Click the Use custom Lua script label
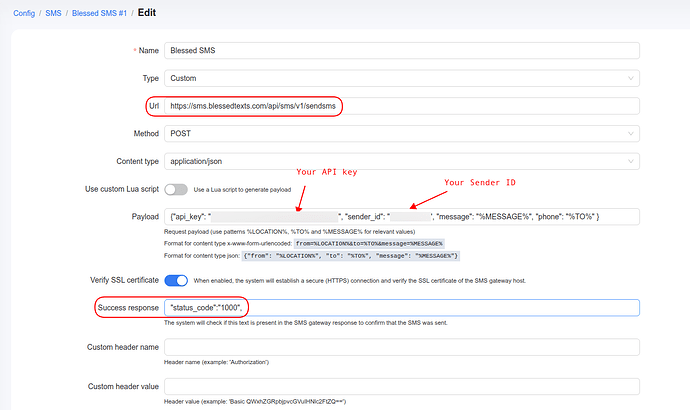The height and width of the screenshot is (410, 690). pos(109,189)
